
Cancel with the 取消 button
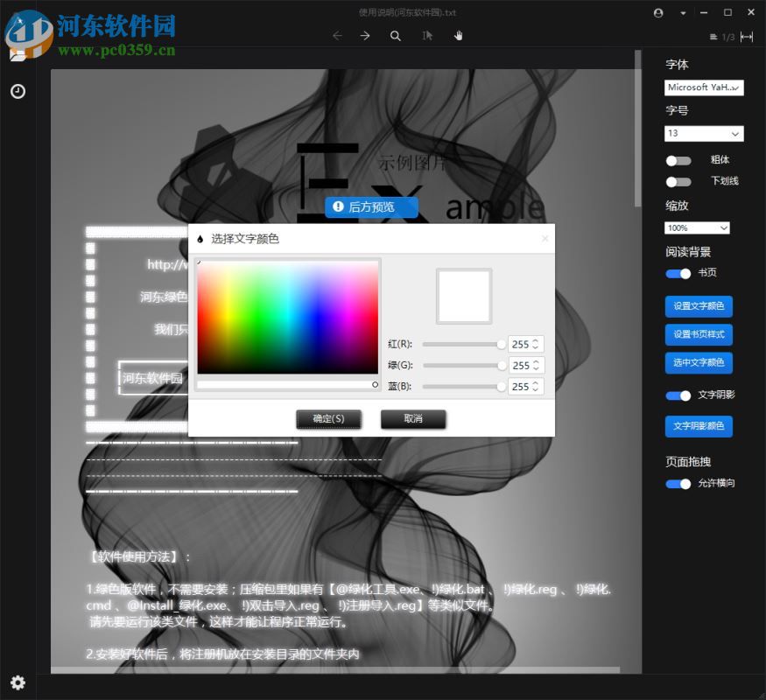[413, 419]
